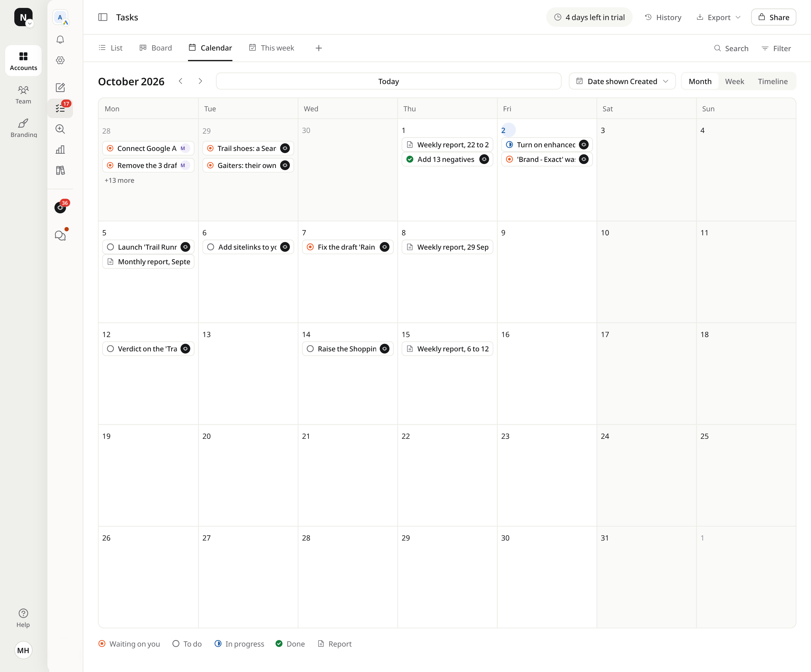
Task: Open the library books icon
Action: click(60, 170)
